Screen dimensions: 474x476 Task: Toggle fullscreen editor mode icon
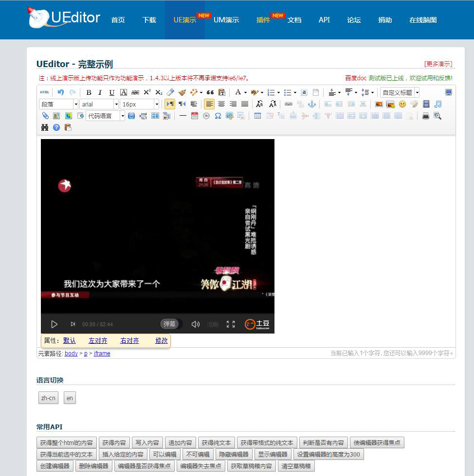click(x=449, y=92)
